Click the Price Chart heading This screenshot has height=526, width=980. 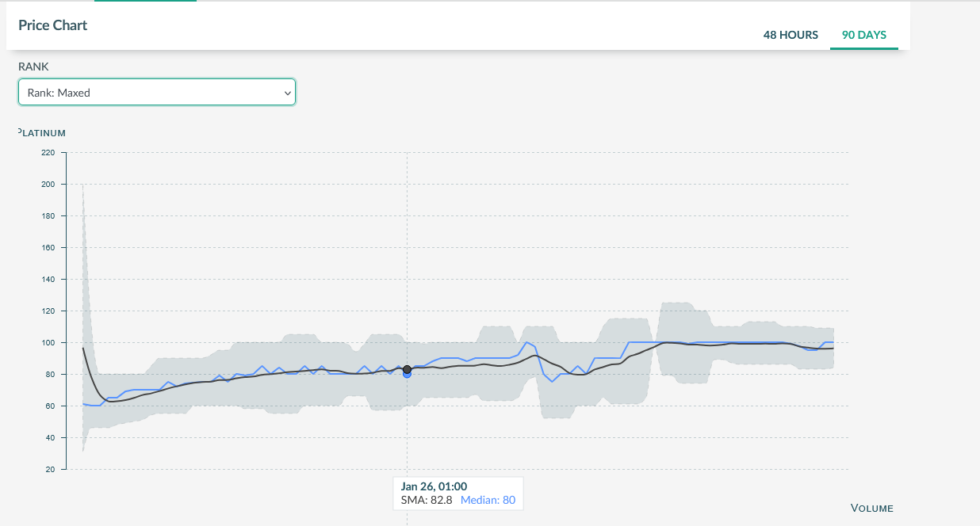(53, 25)
